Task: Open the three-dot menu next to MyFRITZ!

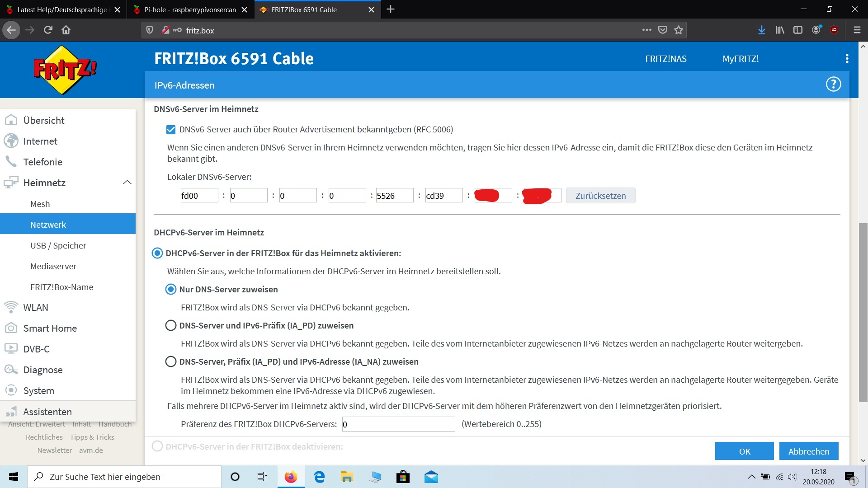Action: 847,59
